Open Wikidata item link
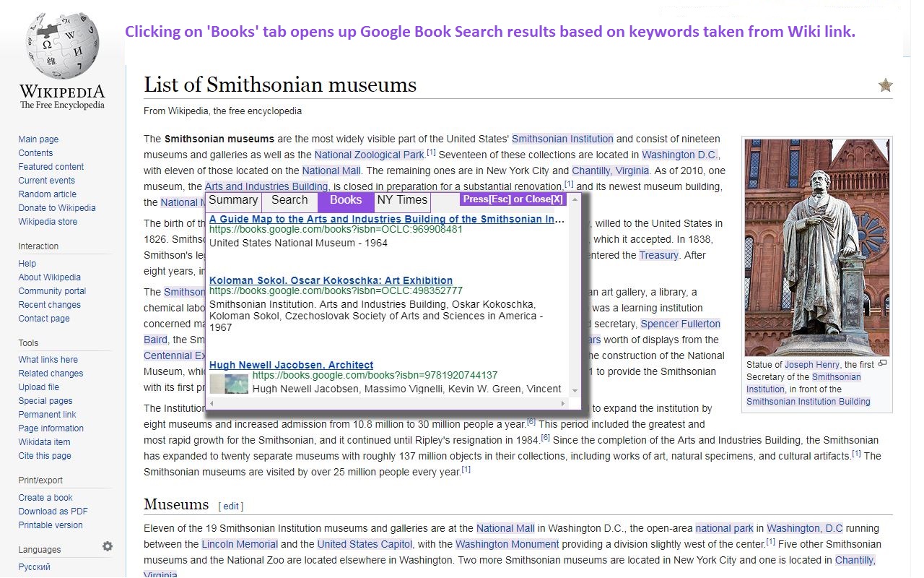 [45, 442]
